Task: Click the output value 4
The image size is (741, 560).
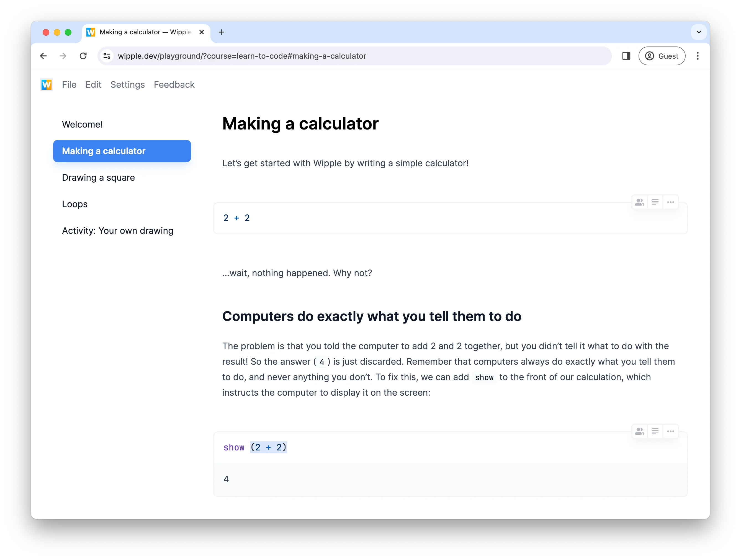Action: pyautogui.click(x=226, y=479)
